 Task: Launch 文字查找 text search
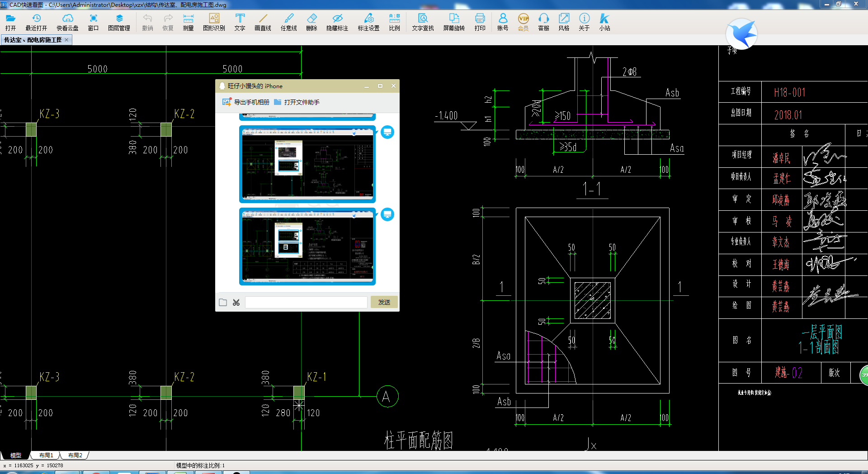pyautogui.click(x=423, y=22)
